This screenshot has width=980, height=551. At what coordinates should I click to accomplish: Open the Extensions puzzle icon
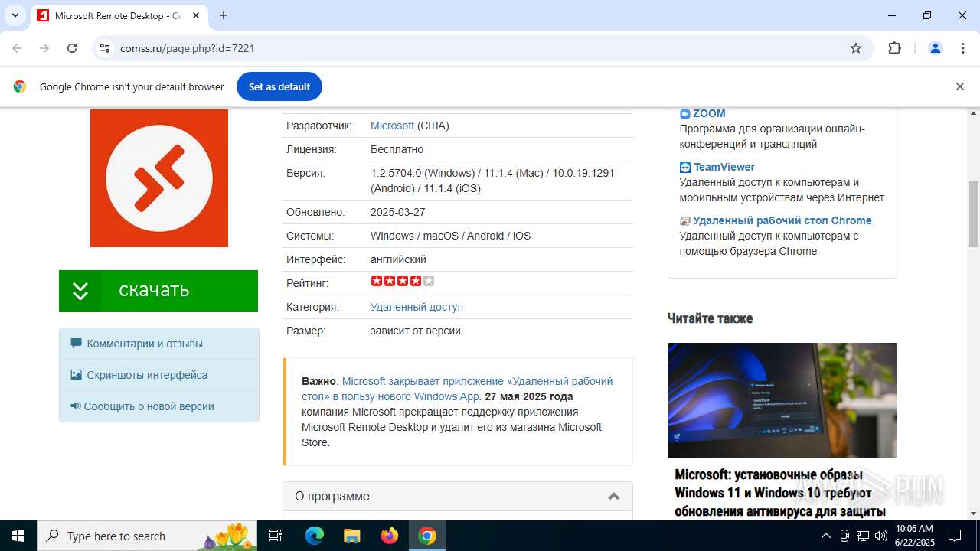[x=894, y=48]
